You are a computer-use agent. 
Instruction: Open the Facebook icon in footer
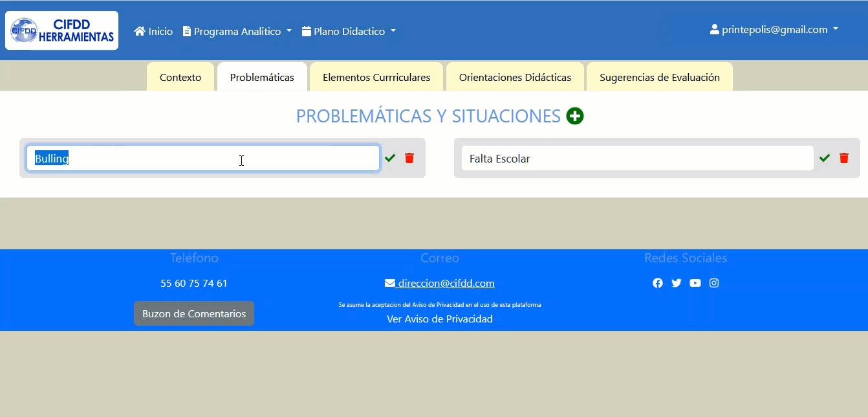coord(658,283)
